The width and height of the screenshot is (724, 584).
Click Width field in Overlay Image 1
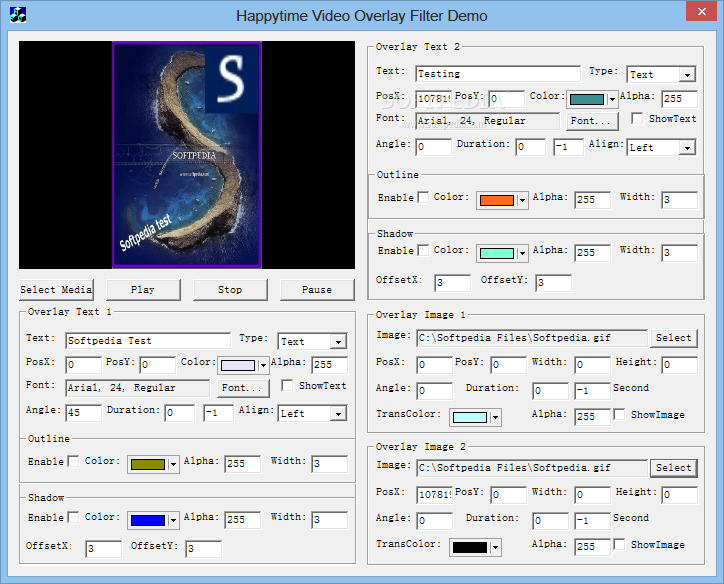(593, 365)
